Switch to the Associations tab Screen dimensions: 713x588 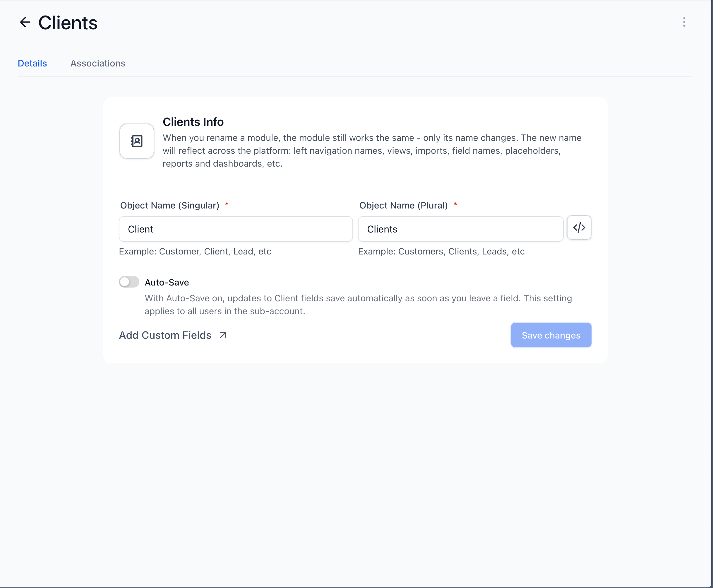click(x=97, y=63)
